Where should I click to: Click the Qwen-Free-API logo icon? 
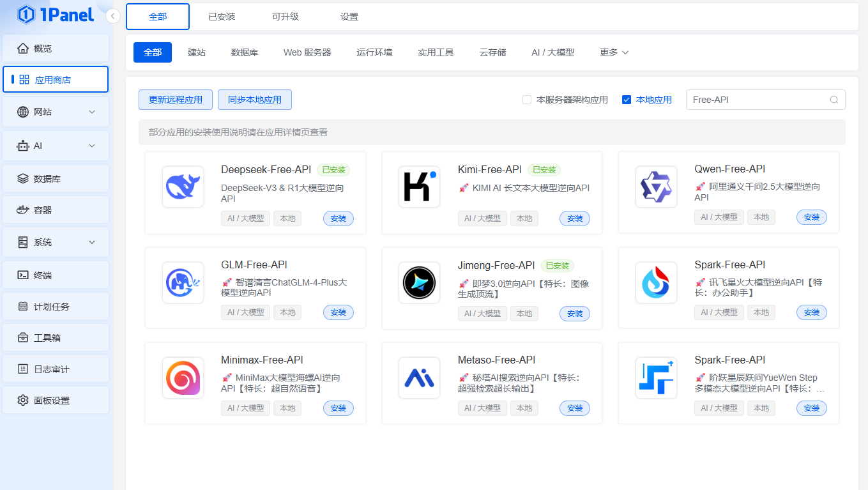[656, 187]
